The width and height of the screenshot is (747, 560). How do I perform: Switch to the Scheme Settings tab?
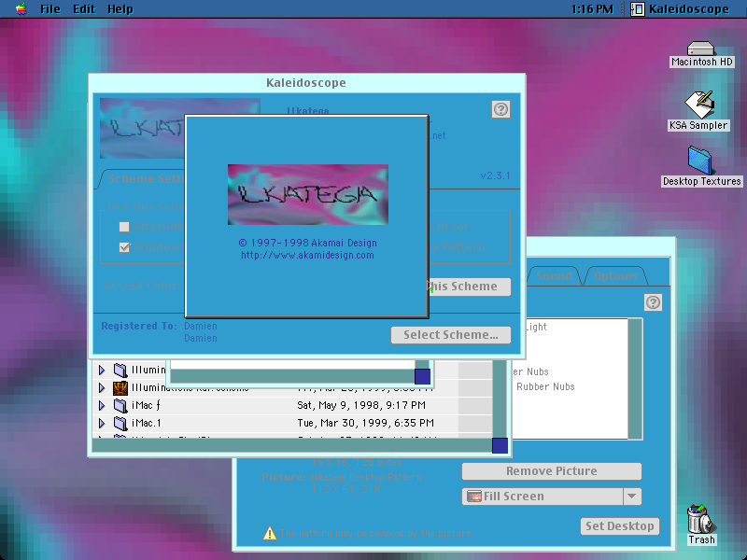click(143, 179)
